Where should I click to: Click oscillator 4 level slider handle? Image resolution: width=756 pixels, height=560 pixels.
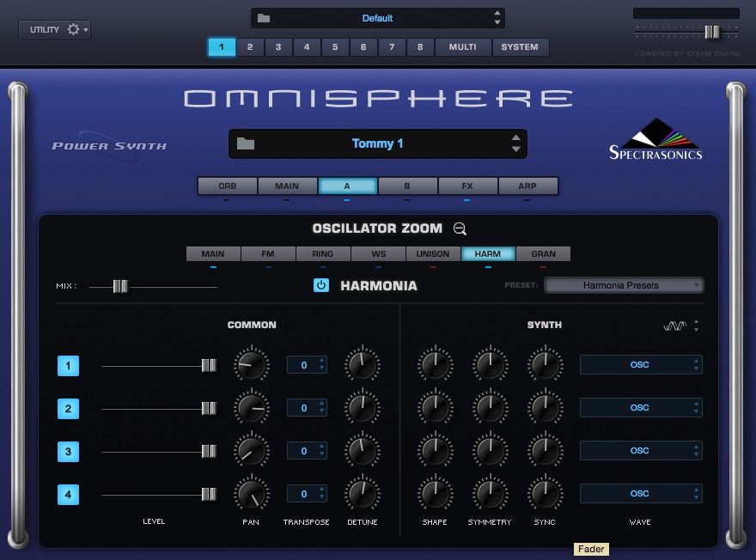coord(209,495)
